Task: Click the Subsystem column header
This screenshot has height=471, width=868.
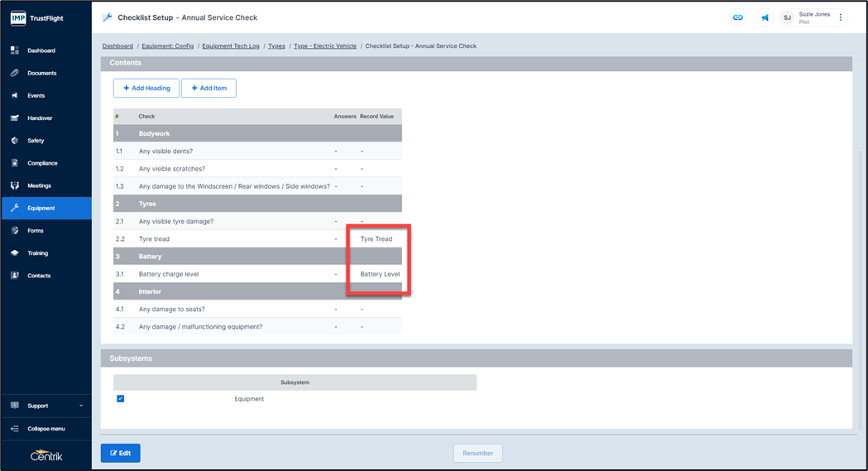Action: (295, 382)
